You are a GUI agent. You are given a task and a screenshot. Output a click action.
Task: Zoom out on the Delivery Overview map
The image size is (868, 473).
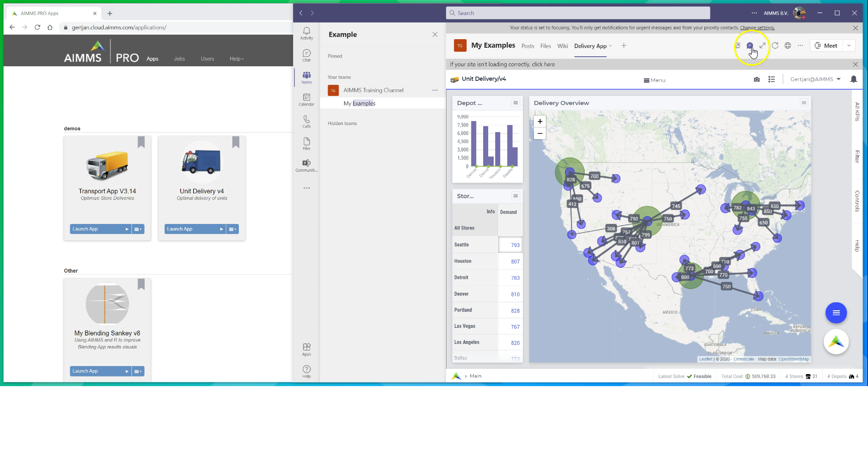pyautogui.click(x=540, y=133)
